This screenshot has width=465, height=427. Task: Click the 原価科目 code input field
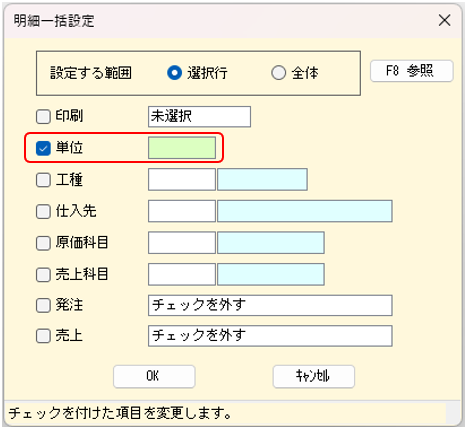182,243
